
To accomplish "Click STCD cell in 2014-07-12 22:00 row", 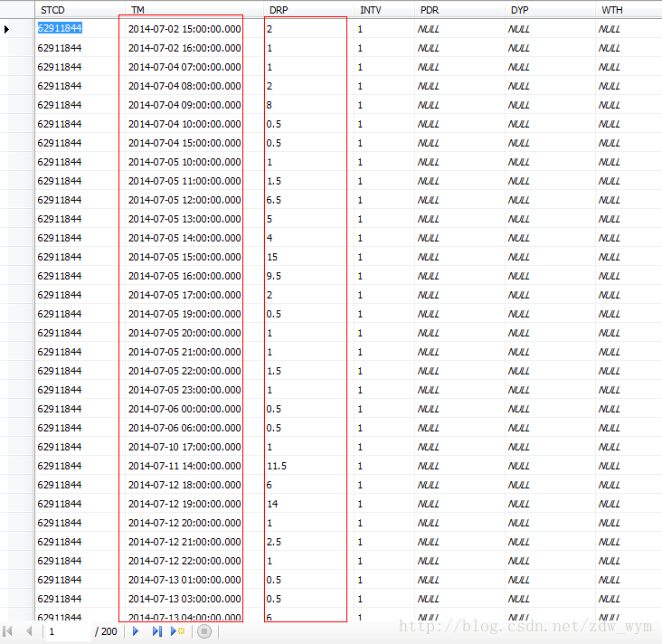I will [60, 561].
